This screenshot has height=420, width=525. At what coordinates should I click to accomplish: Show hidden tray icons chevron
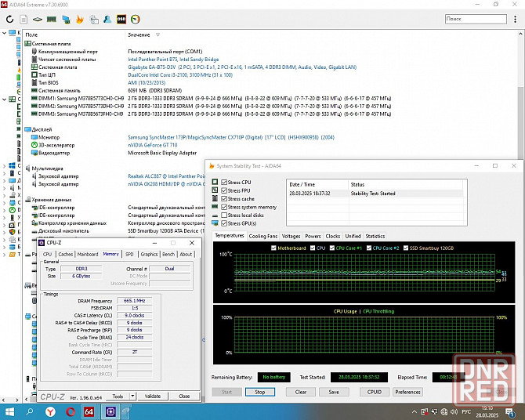click(x=415, y=412)
